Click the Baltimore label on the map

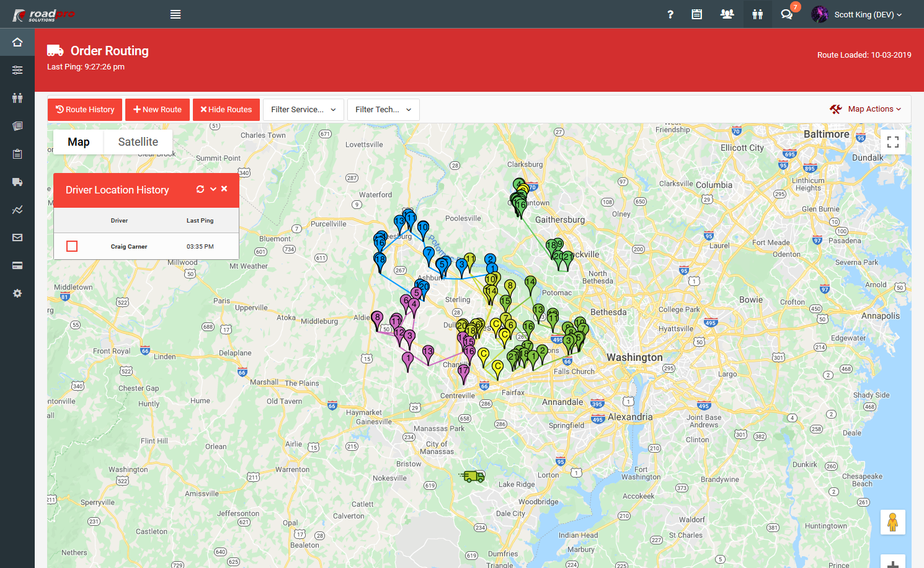pyautogui.click(x=827, y=134)
